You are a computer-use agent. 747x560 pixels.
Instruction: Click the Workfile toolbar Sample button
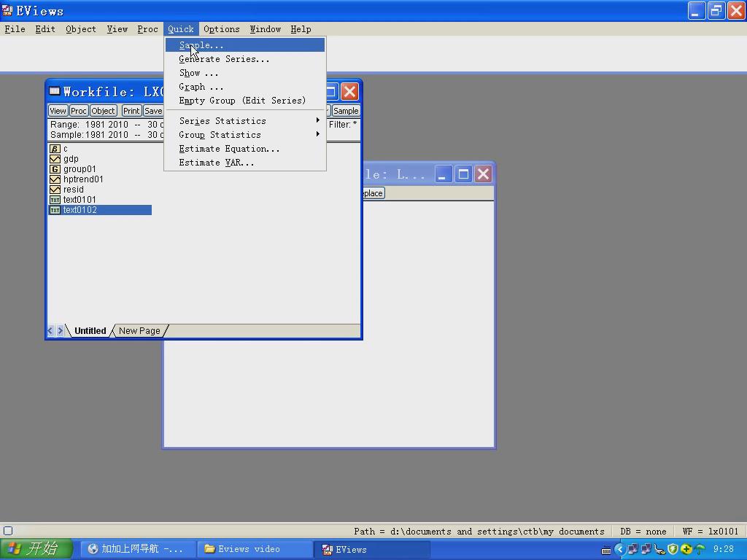point(345,111)
